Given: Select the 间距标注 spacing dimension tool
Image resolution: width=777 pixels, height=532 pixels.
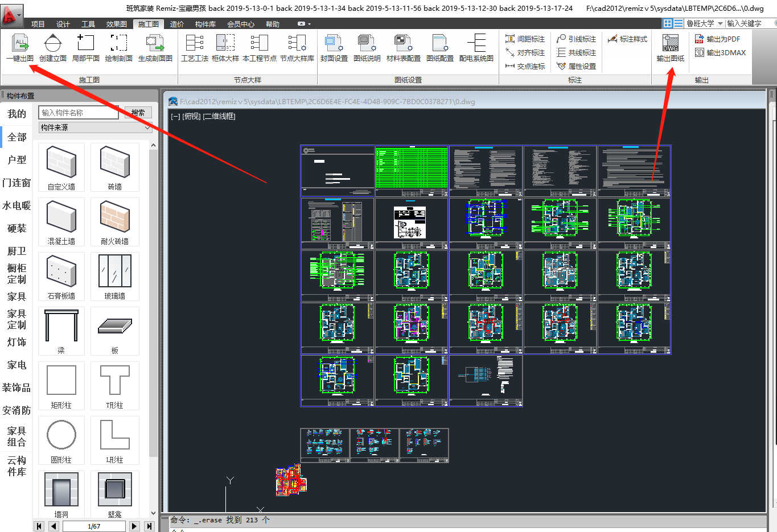Looking at the screenshot, I should tap(525, 39).
